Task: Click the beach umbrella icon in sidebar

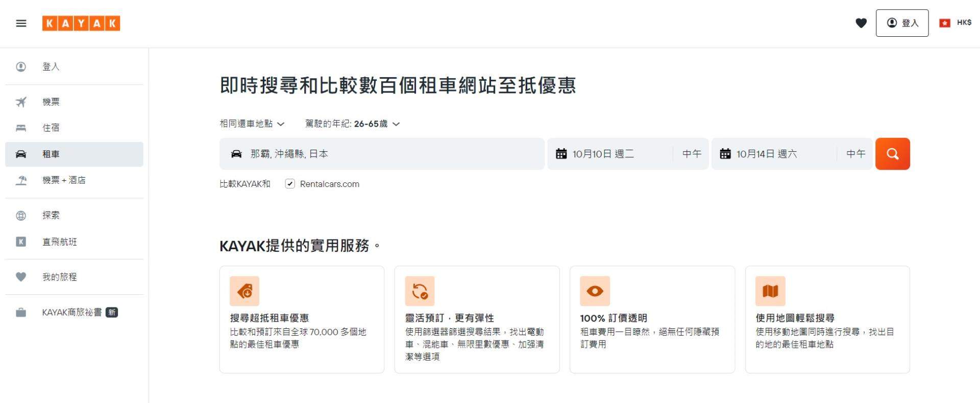Action: (x=21, y=180)
